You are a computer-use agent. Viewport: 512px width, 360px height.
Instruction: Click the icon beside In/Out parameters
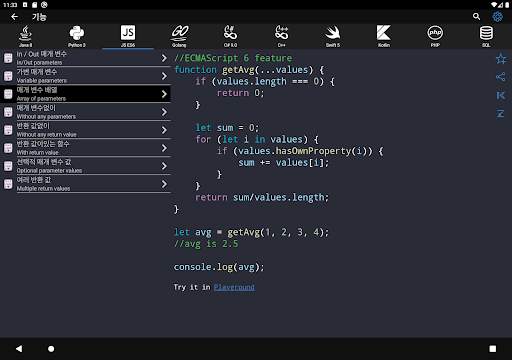(x=8, y=58)
